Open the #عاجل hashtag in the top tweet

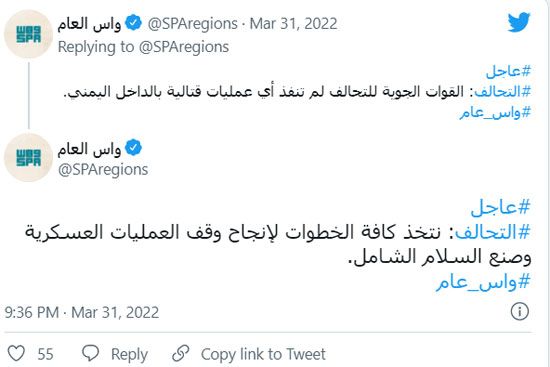click(508, 71)
